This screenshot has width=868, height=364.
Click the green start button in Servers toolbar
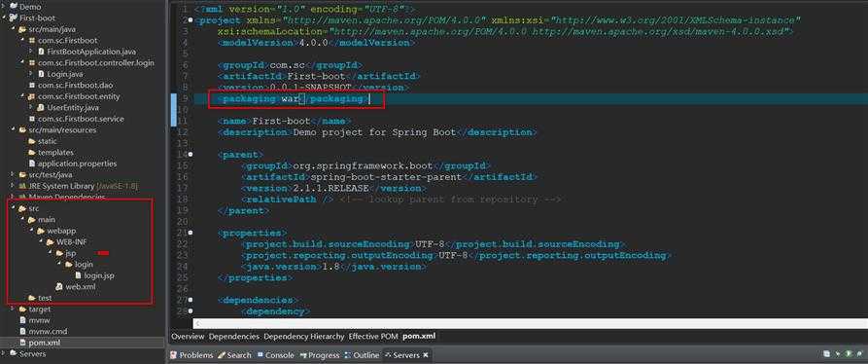tap(848, 354)
